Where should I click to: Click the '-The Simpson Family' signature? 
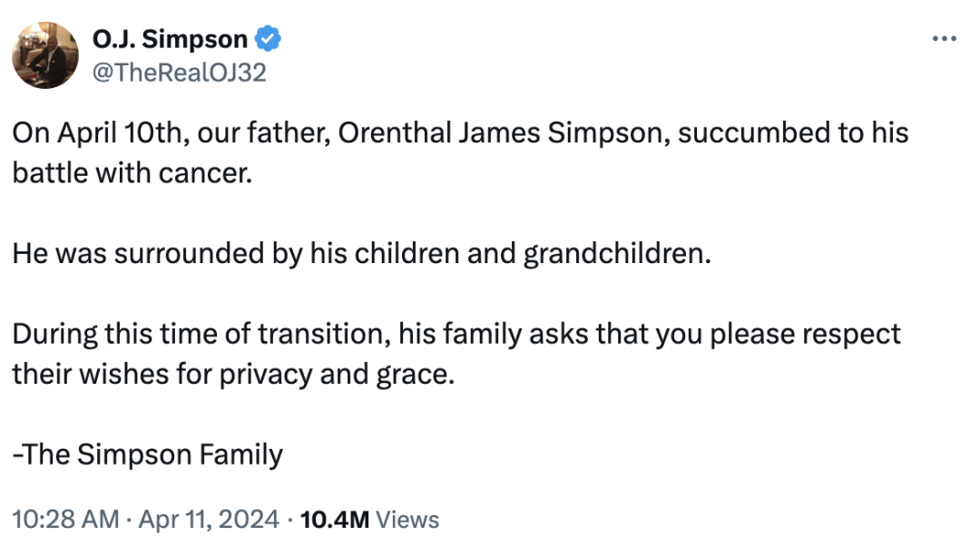[147, 454]
